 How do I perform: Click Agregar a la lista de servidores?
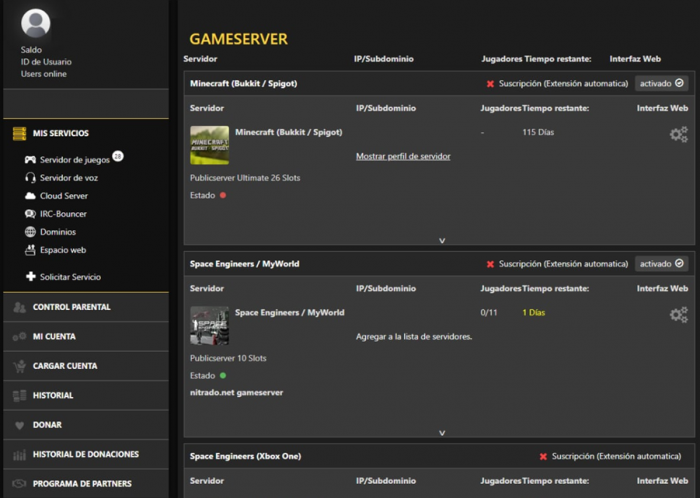414,336
